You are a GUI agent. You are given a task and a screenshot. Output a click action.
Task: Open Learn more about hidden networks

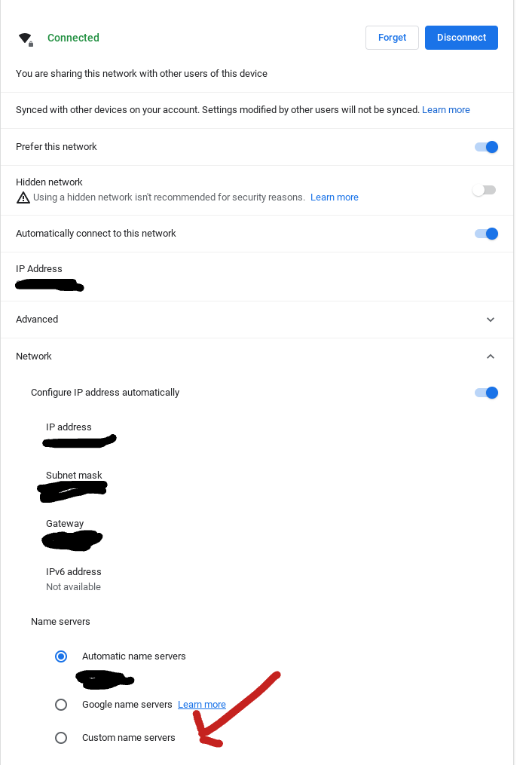(335, 197)
